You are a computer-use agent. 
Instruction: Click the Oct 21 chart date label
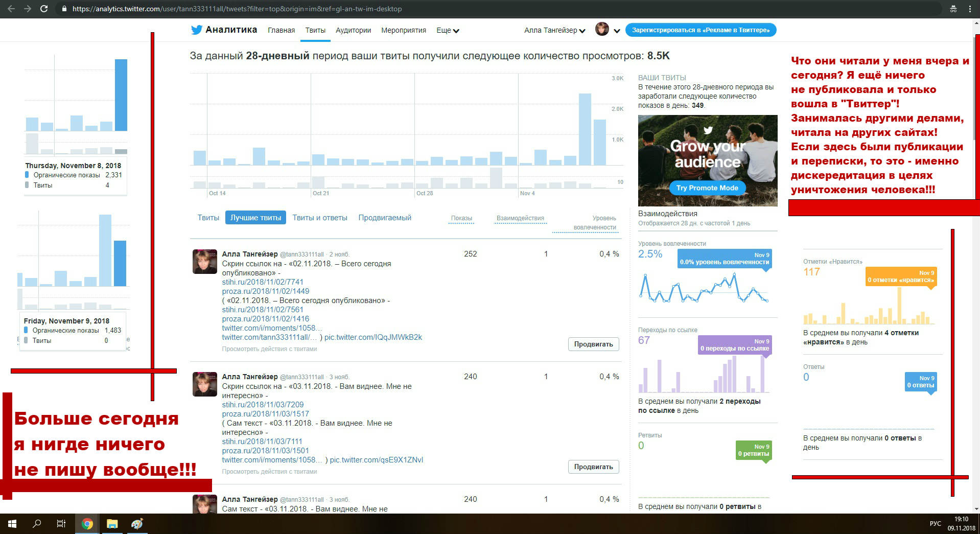(321, 193)
